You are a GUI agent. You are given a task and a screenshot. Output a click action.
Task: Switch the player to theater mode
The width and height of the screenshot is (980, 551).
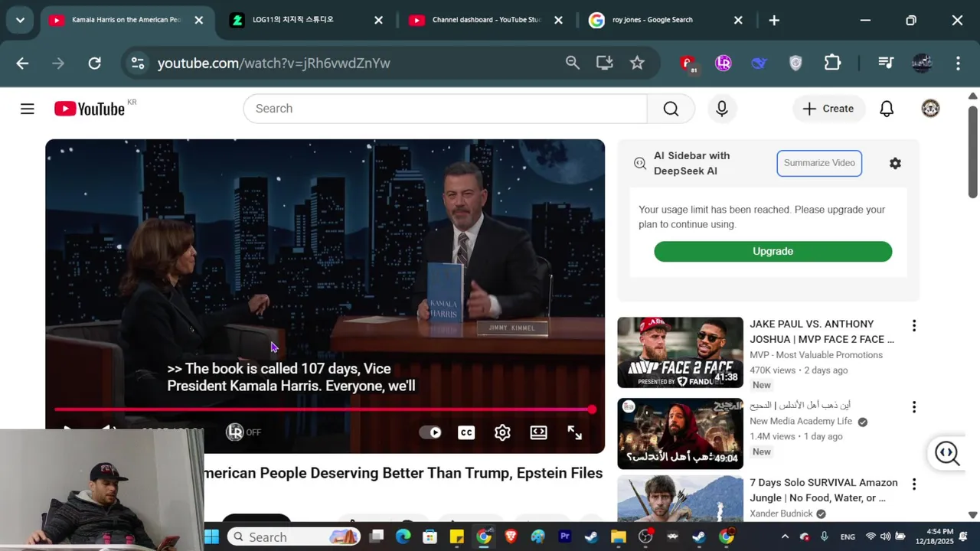pos(539,432)
